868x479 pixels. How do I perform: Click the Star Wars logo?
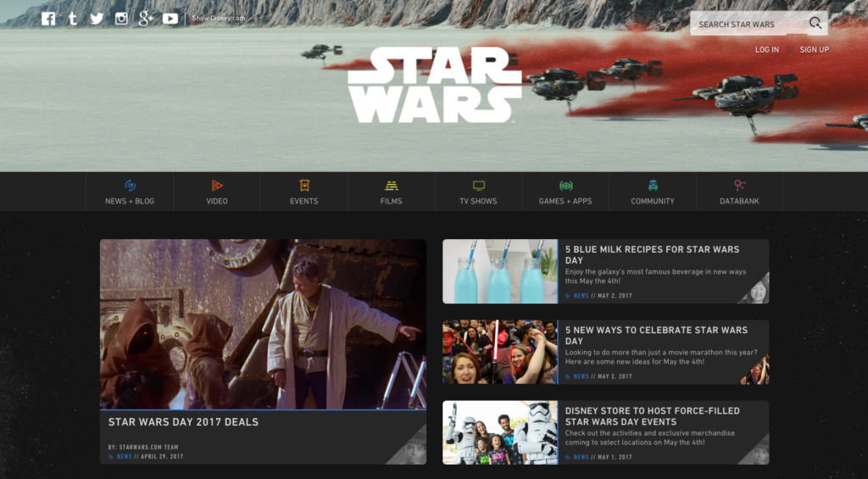(x=435, y=85)
